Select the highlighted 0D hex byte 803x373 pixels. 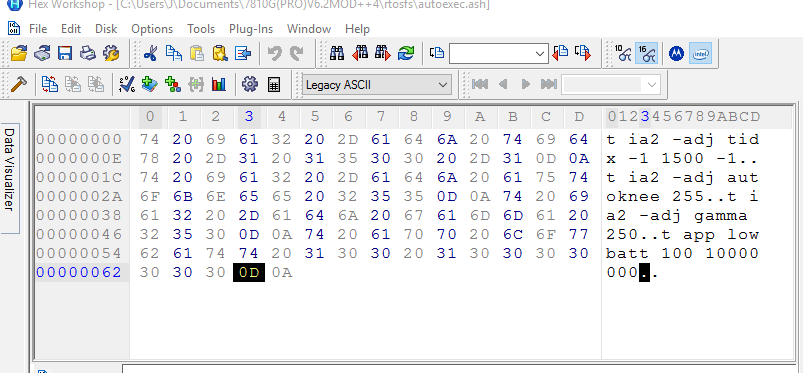249,273
